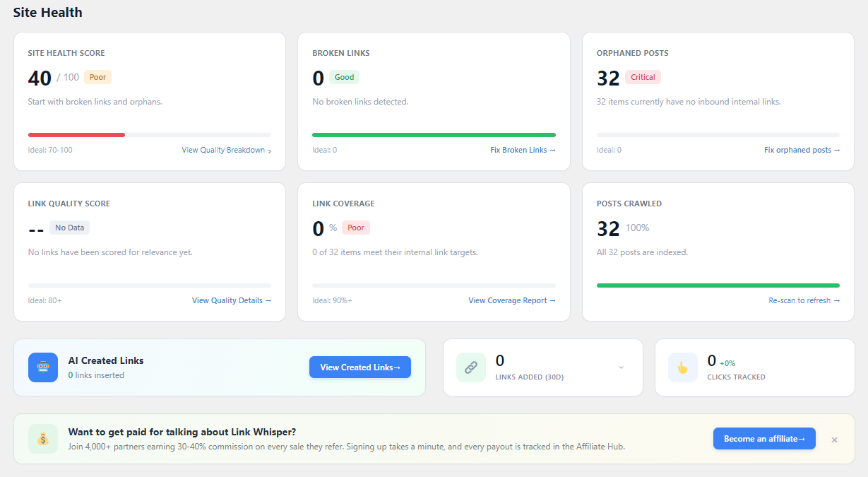
Task: Follow the Fix Broken Links link
Action: coord(523,150)
